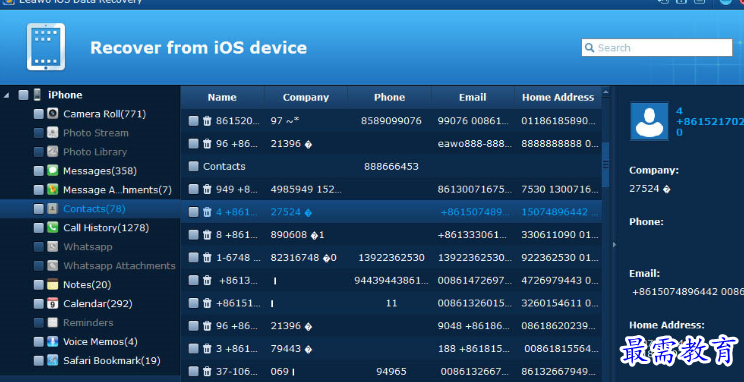This screenshot has width=744, height=382.
Task: Select company cell 82316748
Action: click(x=304, y=258)
